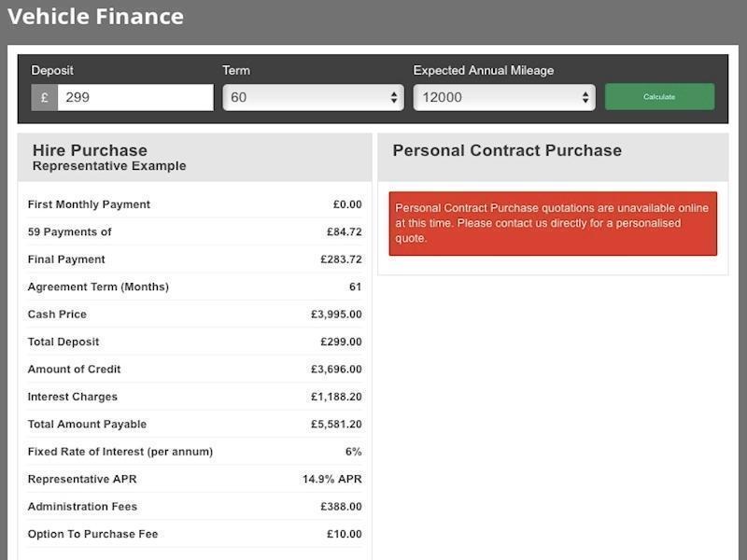Select the Interest Charges £1,188.20 value
The image size is (747, 560).
(x=336, y=397)
